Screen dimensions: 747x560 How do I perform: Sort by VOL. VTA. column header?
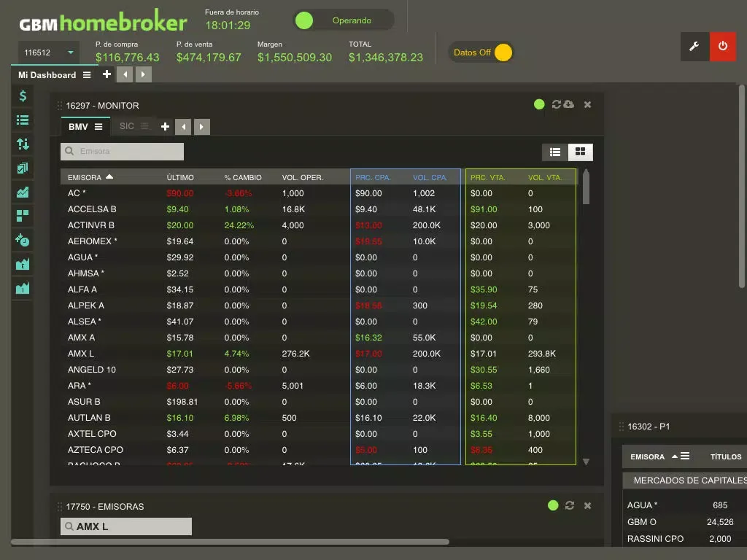coord(545,178)
